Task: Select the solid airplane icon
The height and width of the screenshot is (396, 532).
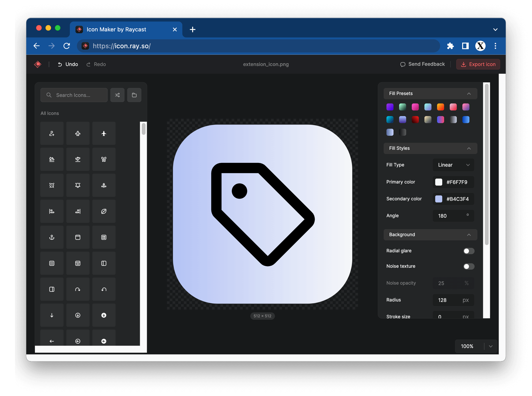Action: 104,133
